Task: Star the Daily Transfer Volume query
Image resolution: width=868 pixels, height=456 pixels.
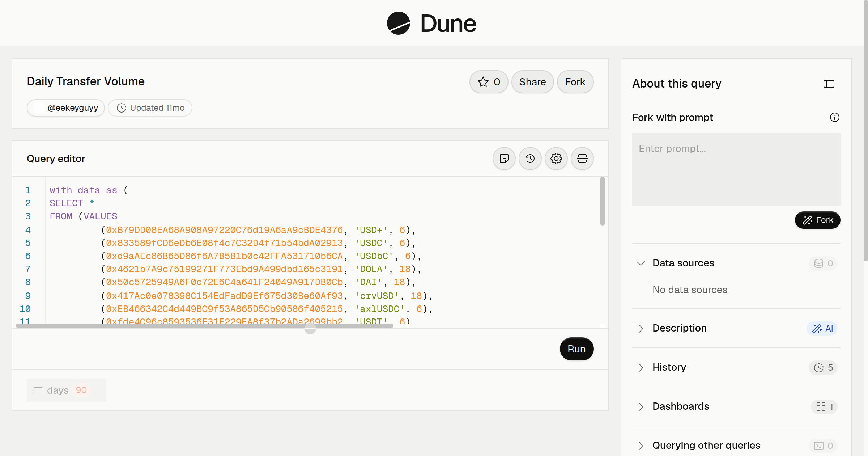Action: (489, 82)
